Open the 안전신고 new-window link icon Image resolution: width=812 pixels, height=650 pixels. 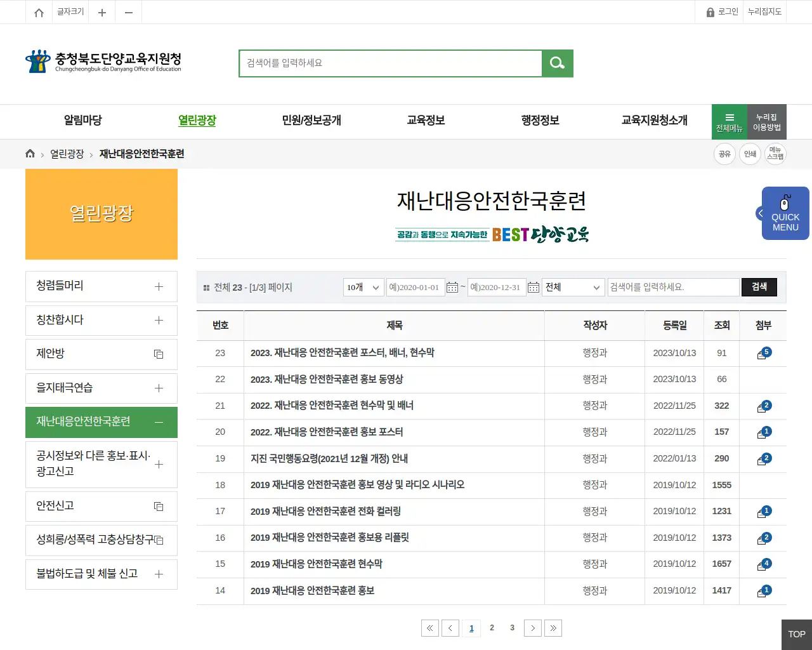pos(159,507)
